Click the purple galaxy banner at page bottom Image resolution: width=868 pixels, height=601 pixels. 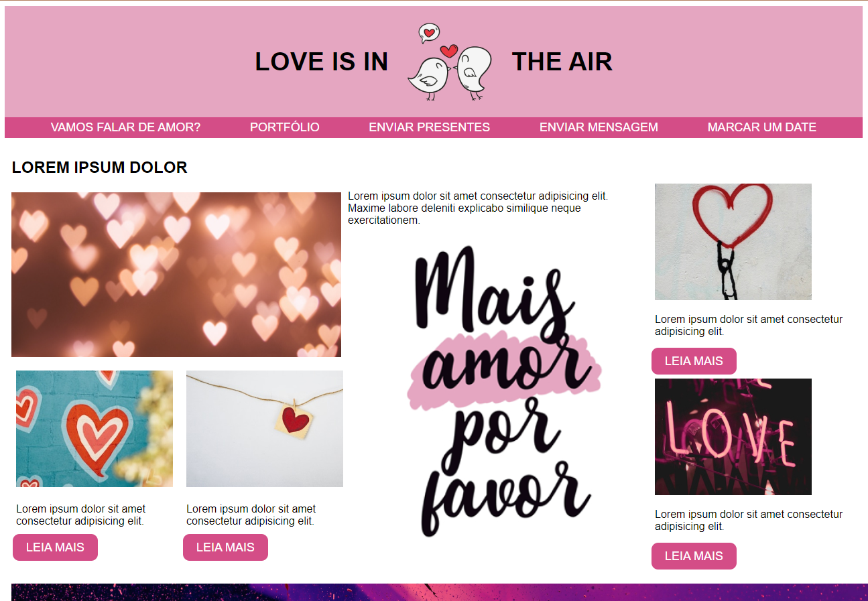click(x=440, y=592)
